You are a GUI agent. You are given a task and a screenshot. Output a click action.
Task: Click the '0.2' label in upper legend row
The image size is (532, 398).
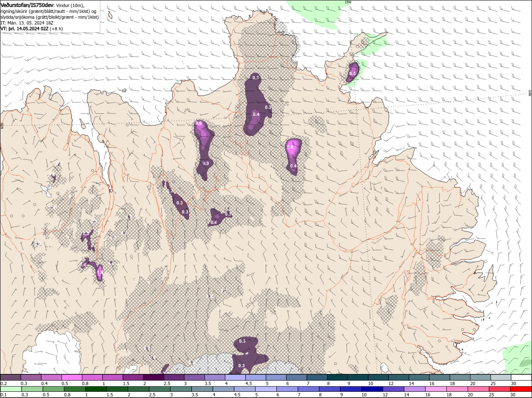point(3,383)
